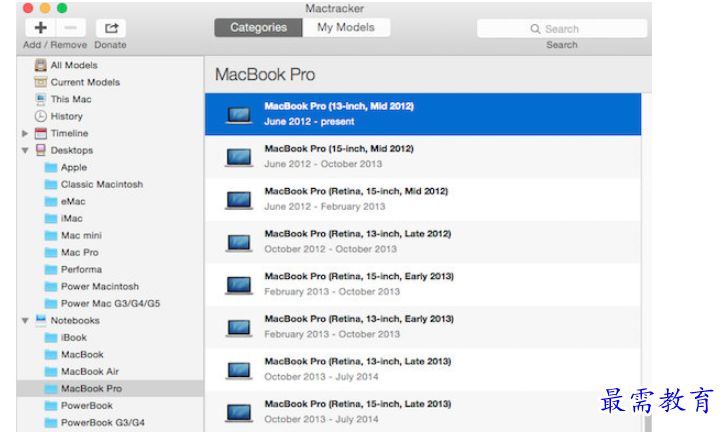Expand the Timeline disclosure triangle

[25, 133]
